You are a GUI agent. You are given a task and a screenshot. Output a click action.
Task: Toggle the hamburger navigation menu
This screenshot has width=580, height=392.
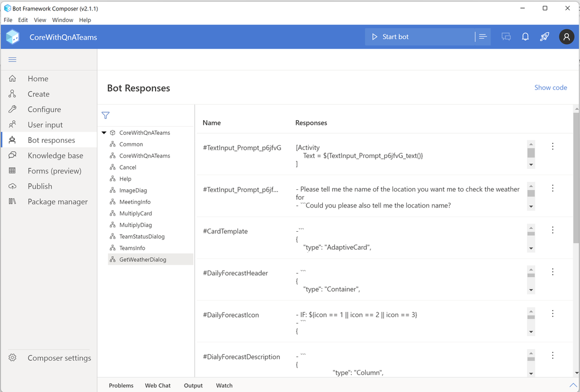point(12,59)
